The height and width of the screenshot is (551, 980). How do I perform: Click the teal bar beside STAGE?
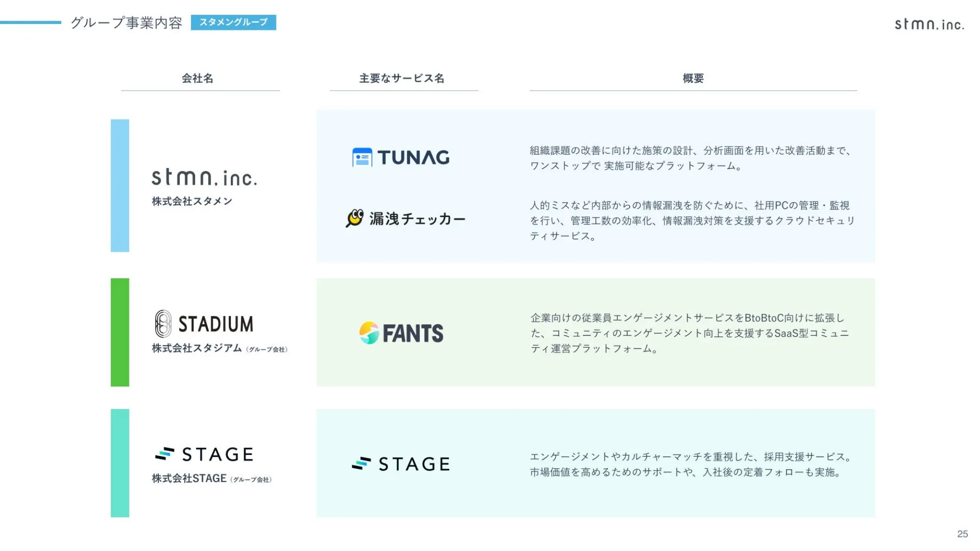120,463
